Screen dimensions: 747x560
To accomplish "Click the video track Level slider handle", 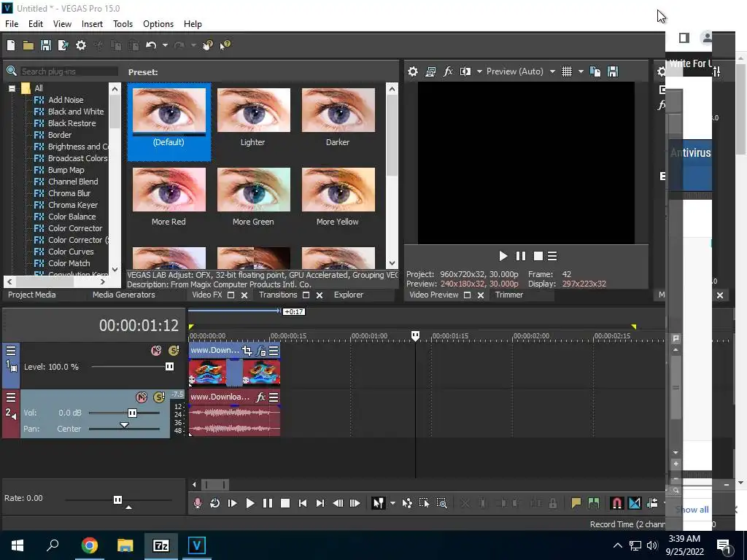I will (169, 367).
